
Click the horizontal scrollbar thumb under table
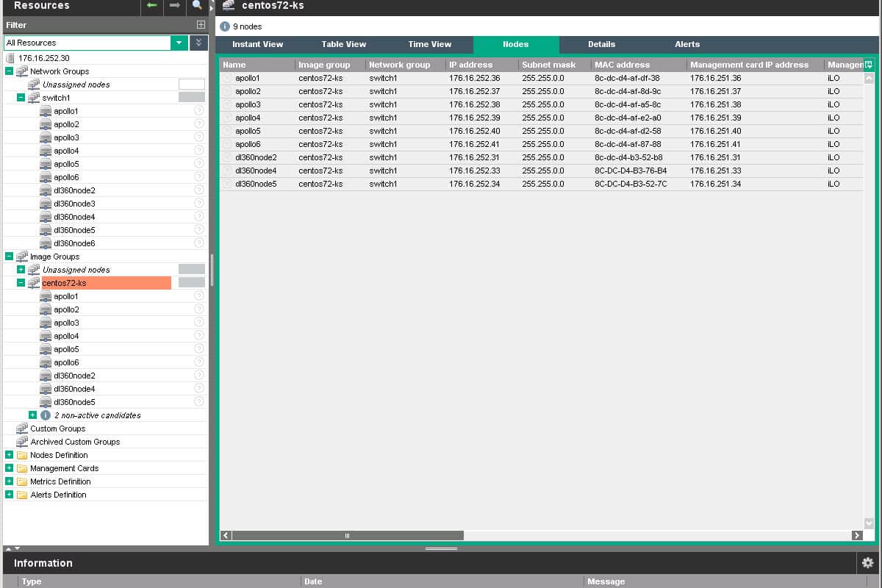(x=348, y=535)
